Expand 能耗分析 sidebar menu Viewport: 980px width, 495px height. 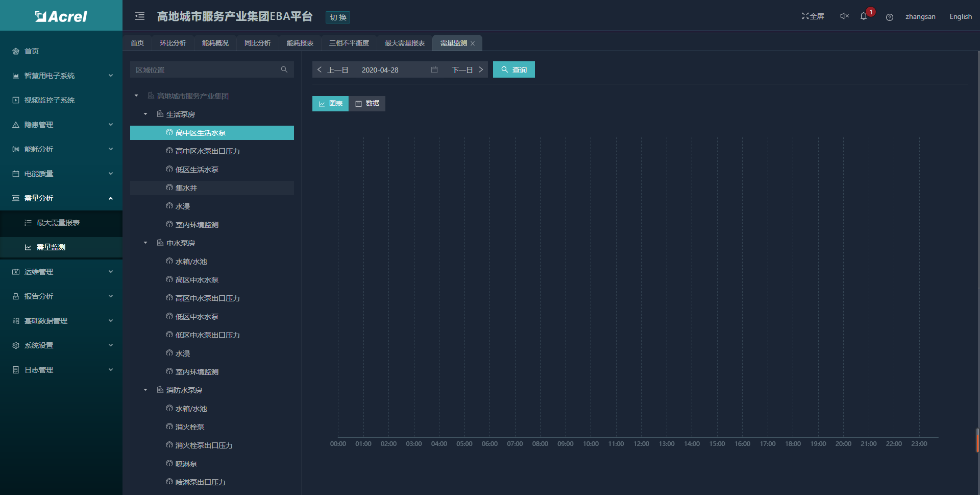(x=61, y=149)
